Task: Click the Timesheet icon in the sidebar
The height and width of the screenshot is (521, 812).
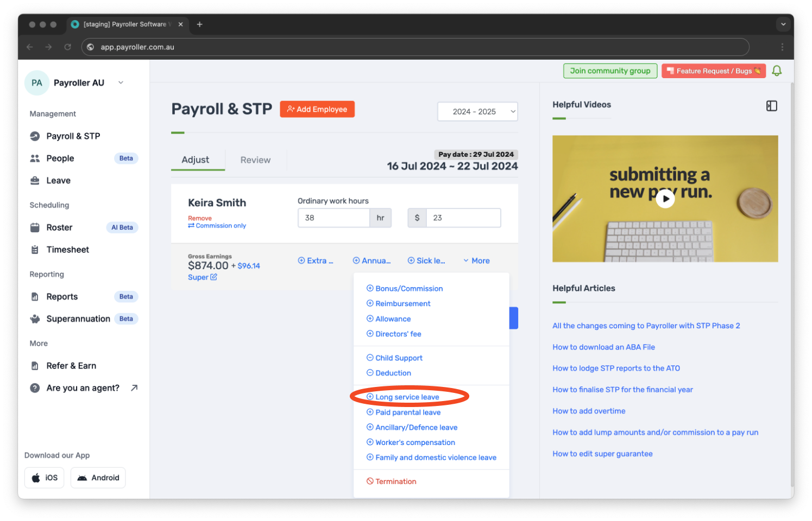Action: 35,249
